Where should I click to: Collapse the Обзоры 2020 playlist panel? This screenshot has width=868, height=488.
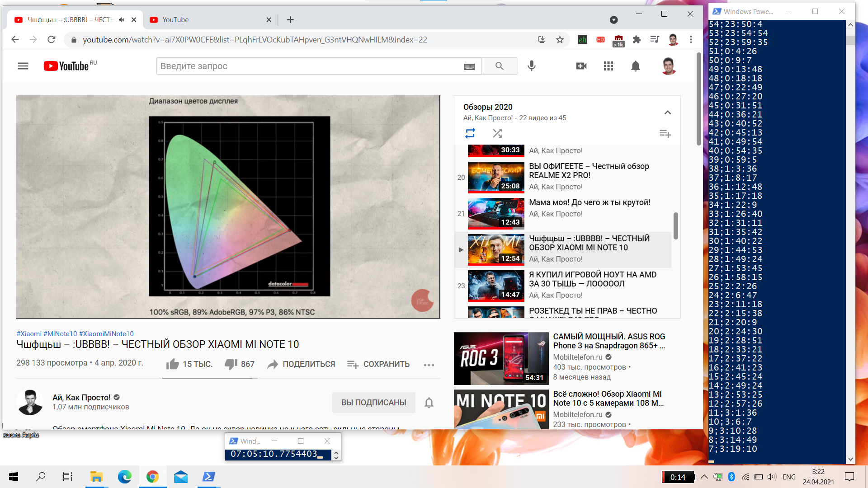point(668,113)
